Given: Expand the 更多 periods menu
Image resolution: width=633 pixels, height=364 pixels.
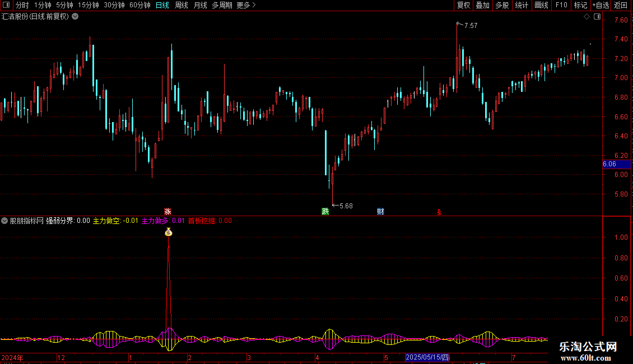Looking at the screenshot, I should click(246, 5).
